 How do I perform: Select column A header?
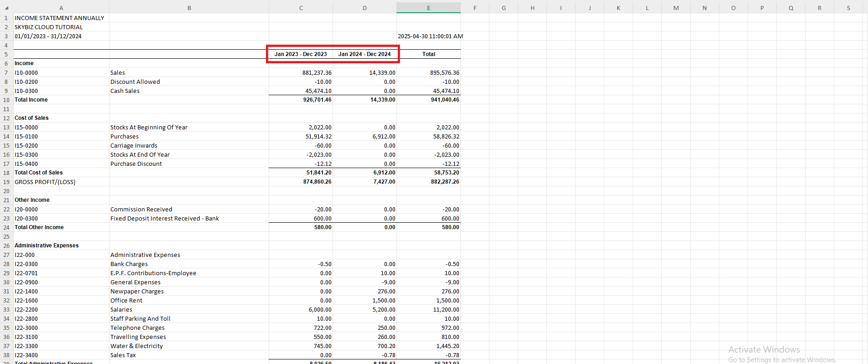pos(61,8)
